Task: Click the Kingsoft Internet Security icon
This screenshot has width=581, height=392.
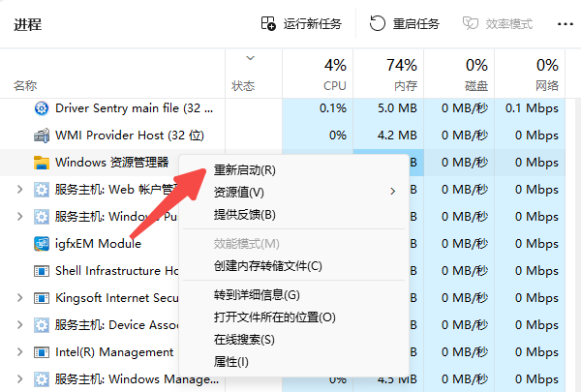Action: 42,298
